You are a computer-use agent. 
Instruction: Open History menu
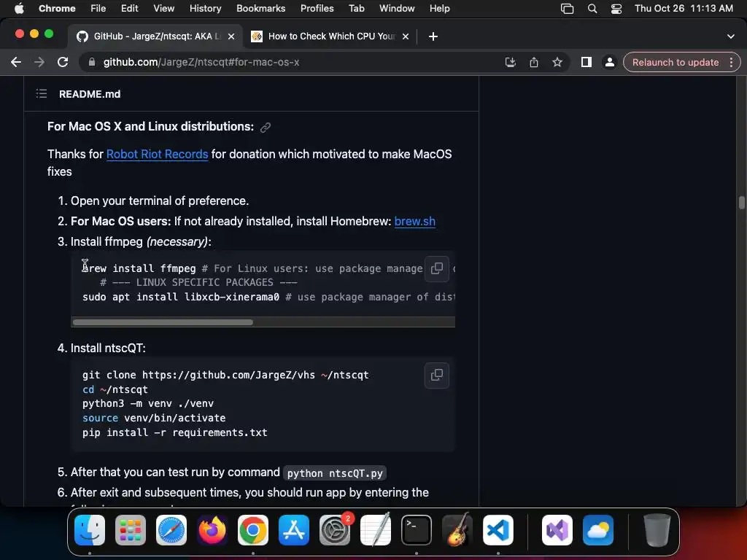pyautogui.click(x=205, y=9)
